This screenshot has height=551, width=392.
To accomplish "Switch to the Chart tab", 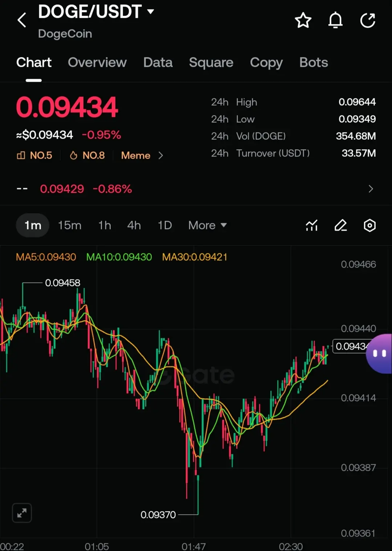I will click(x=34, y=62).
